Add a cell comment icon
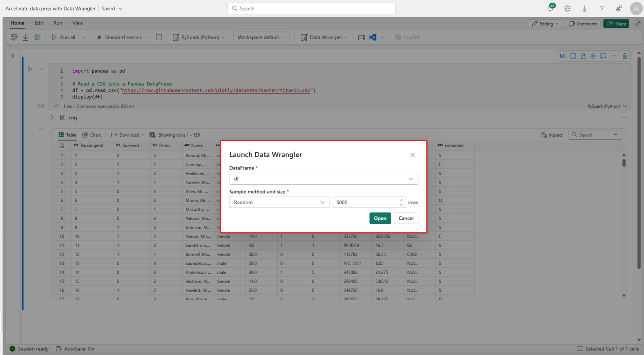The image size is (644, 355). [603, 56]
